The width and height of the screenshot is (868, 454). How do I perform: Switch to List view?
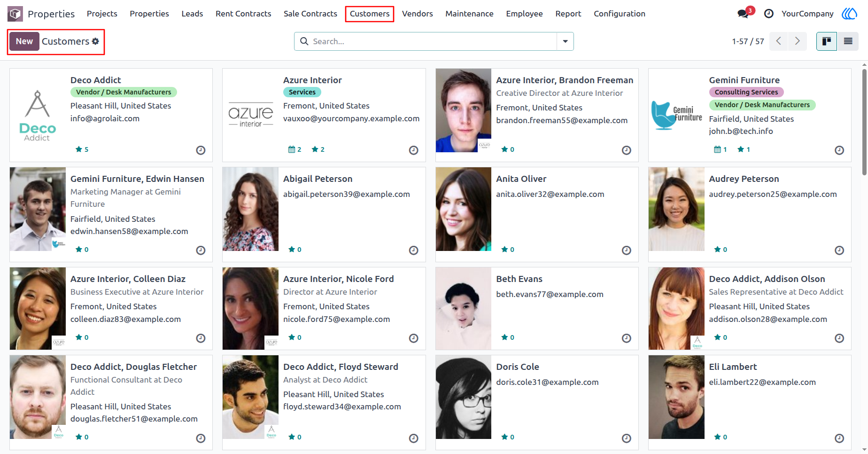[848, 41]
